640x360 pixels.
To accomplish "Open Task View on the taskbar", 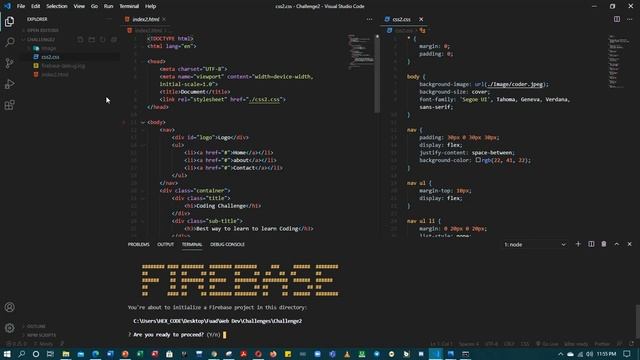I will [x=50, y=354].
